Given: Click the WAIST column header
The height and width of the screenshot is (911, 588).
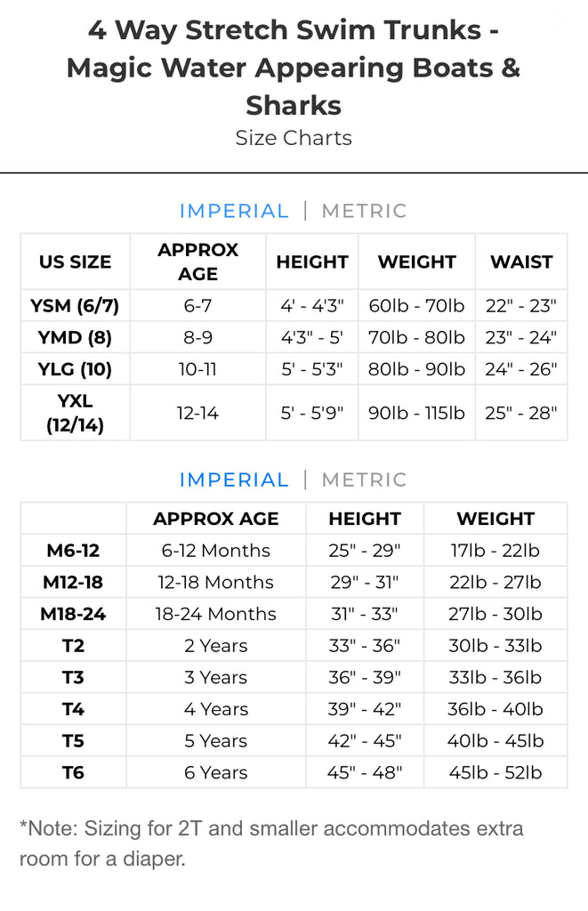Looking at the screenshot, I should pyautogui.click(x=521, y=262).
